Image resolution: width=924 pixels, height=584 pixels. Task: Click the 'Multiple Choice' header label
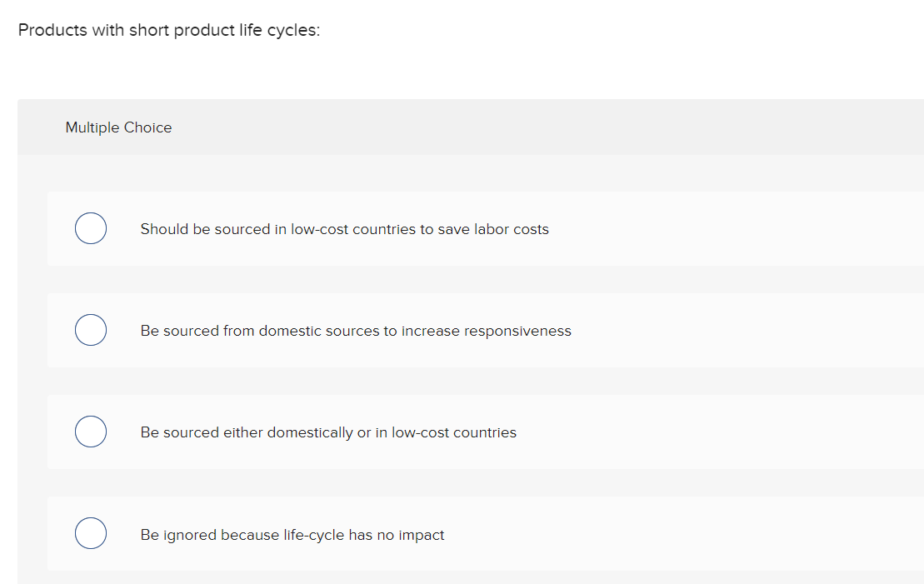(x=118, y=127)
